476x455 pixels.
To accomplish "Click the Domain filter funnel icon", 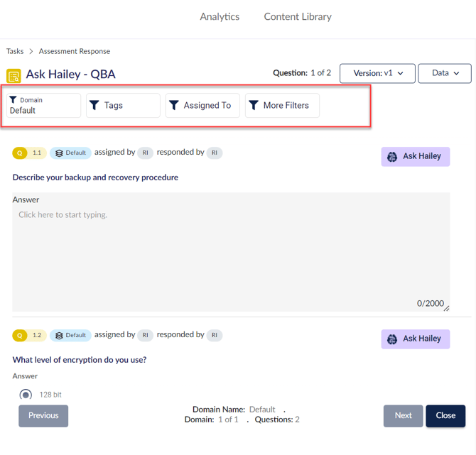I will 13,100.
